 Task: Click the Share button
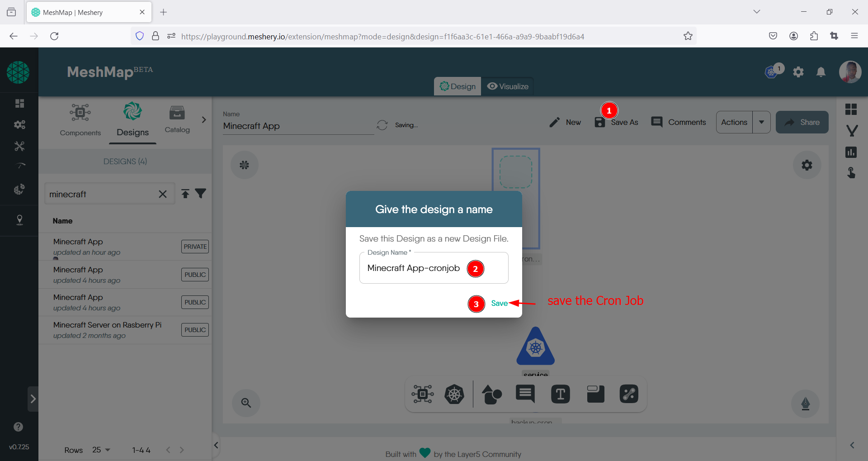[802, 122]
